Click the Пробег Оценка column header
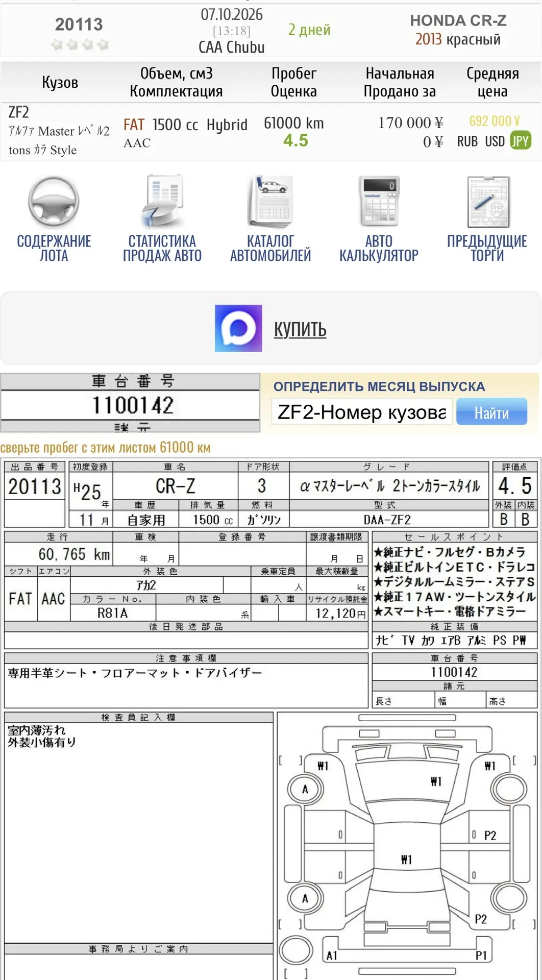Image resolution: width=542 pixels, height=980 pixels. click(294, 82)
